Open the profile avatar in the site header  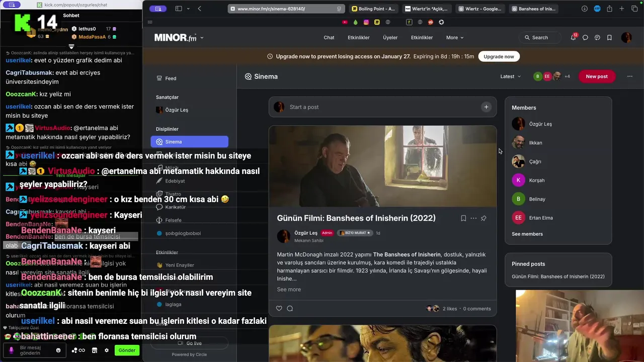click(626, 38)
